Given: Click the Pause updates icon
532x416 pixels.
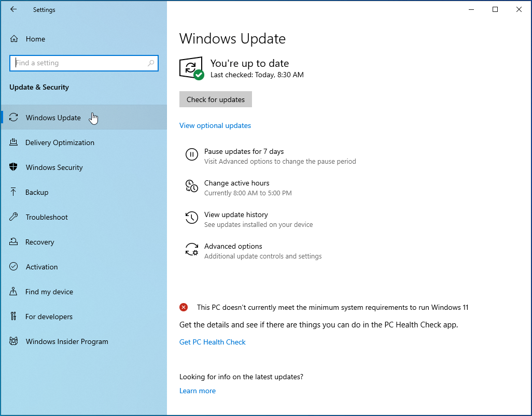Looking at the screenshot, I should coord(191,154).
